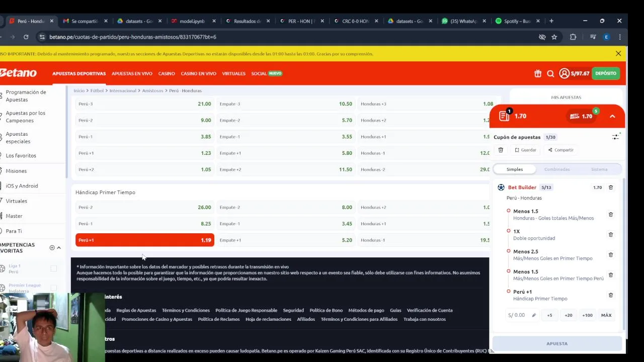Tick the Liga 1 Perú checkbox

tap(53, 269)
